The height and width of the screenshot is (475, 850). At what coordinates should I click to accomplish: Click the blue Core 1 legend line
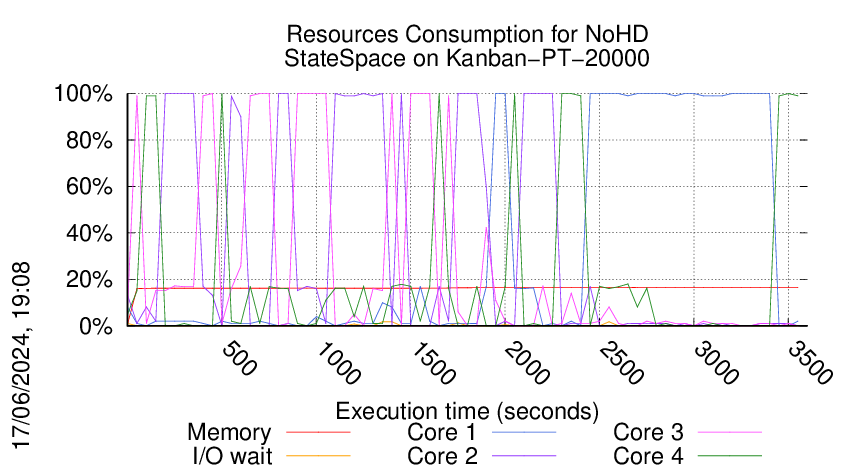coord(524,432)
